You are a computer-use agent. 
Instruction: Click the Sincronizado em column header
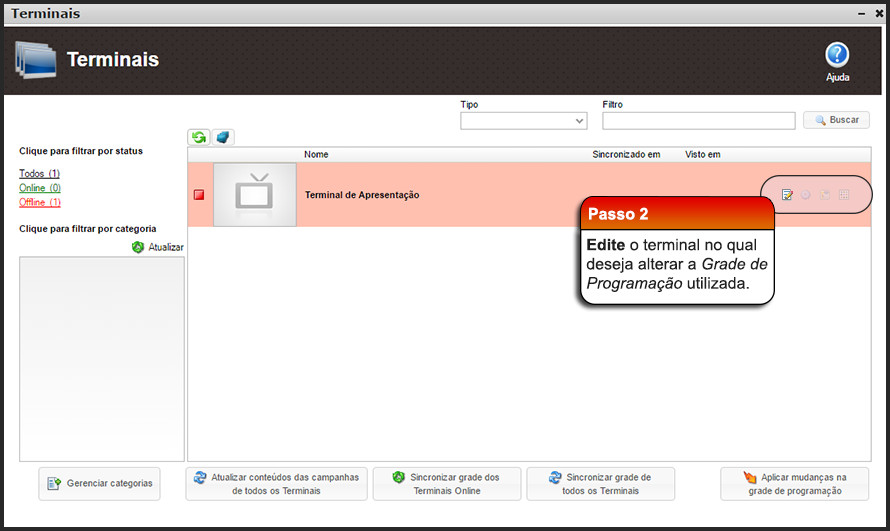[626, 154]
